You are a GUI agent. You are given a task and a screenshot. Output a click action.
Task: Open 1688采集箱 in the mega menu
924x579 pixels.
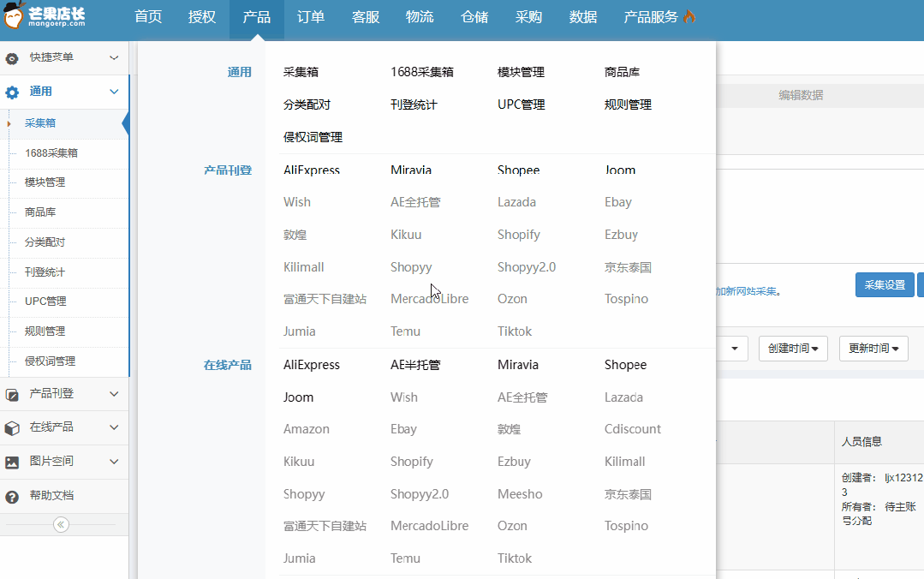click(422, 72)
